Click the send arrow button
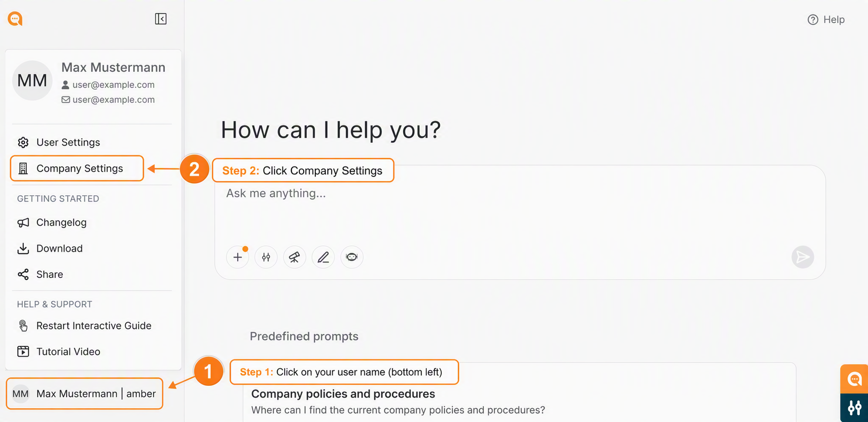868x422 pixels. point(803,257)
